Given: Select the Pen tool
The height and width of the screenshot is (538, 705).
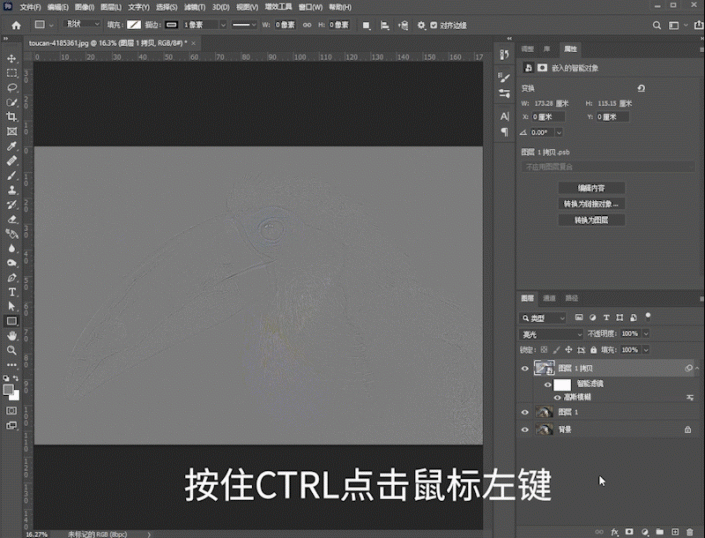Looking at the screenshot, I should pyautogui.click(x=12, y=277).
